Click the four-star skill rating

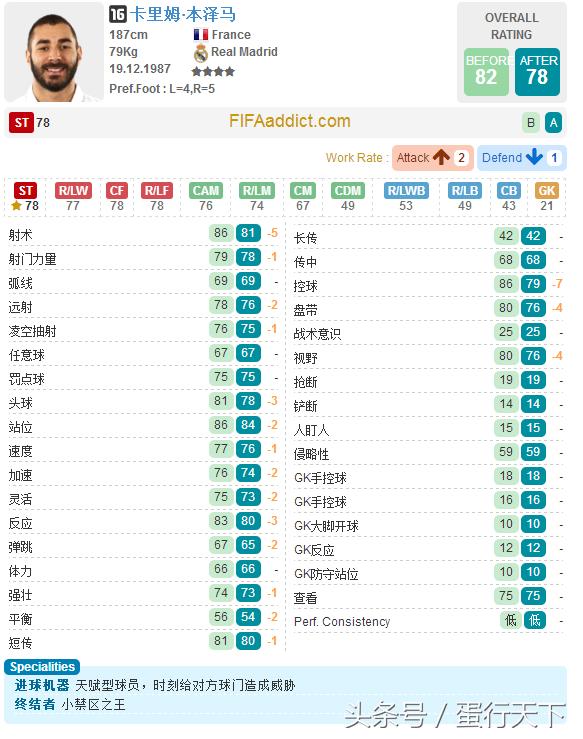point(213,72)
